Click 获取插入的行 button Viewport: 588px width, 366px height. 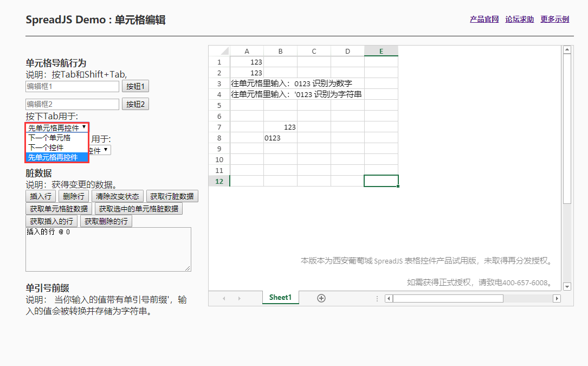pos(51,221)
